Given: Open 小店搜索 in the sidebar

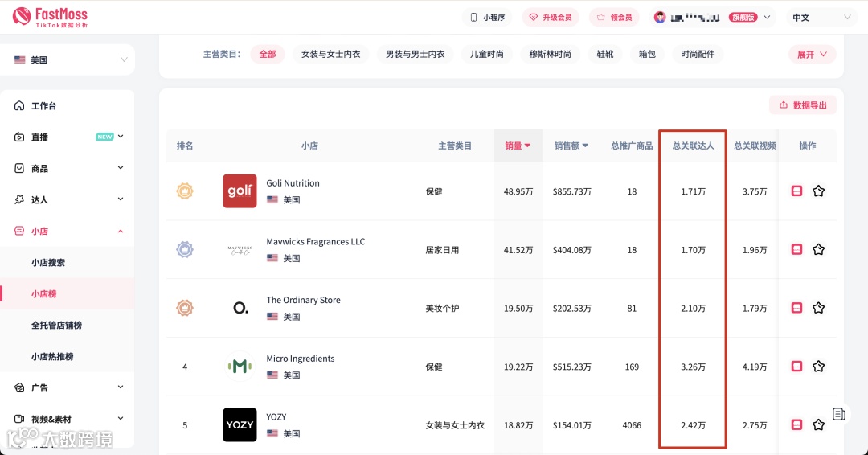Looking at the screenshot, I should coord(48,262).
